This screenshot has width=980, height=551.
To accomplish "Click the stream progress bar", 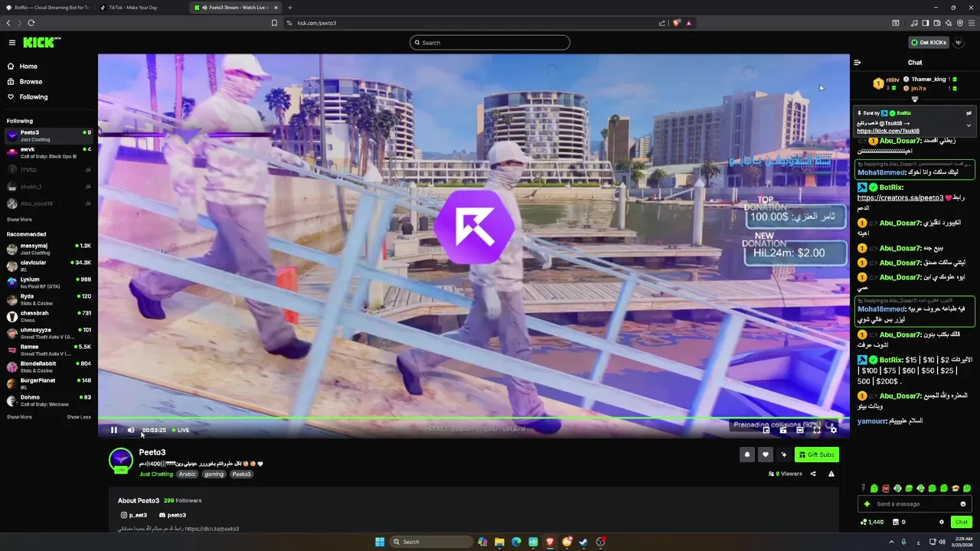I will [473, 419].
